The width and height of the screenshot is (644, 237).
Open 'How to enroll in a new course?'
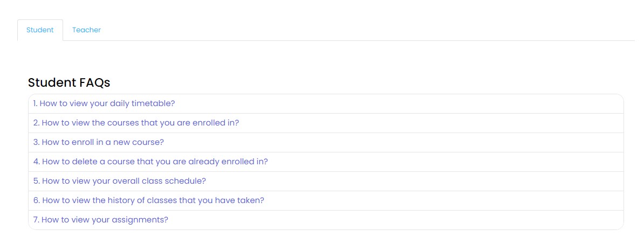pos(98,142)
